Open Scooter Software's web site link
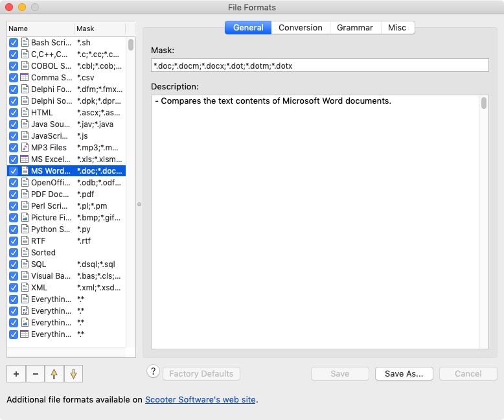Image resolution: width=504 pixels, height=420 pixels. [x=201, y=400]
